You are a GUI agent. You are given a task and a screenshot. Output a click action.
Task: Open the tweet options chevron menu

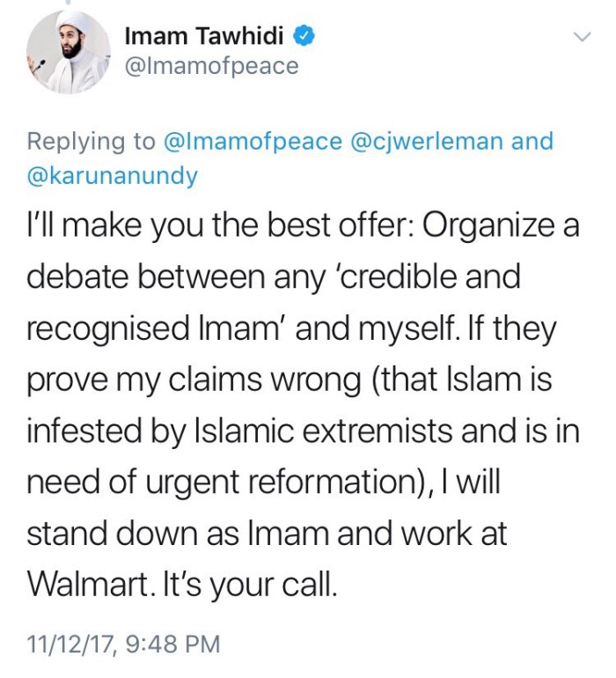pos(581,37)
